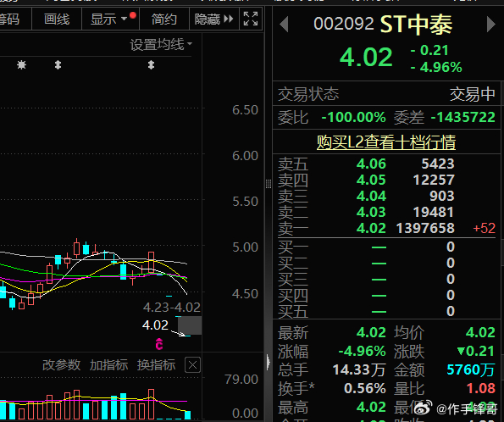Click 加指标 to add an indicator

coord(108,365)
